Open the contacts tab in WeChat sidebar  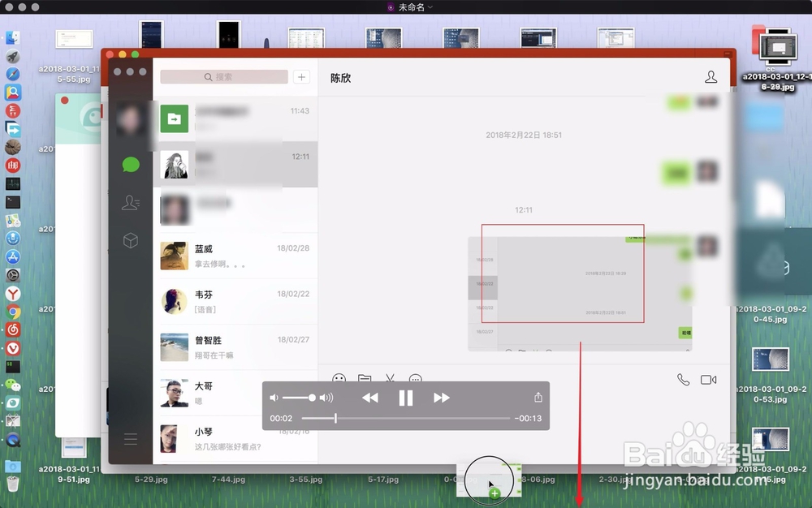pyautogui.click(x=131, y=202)
